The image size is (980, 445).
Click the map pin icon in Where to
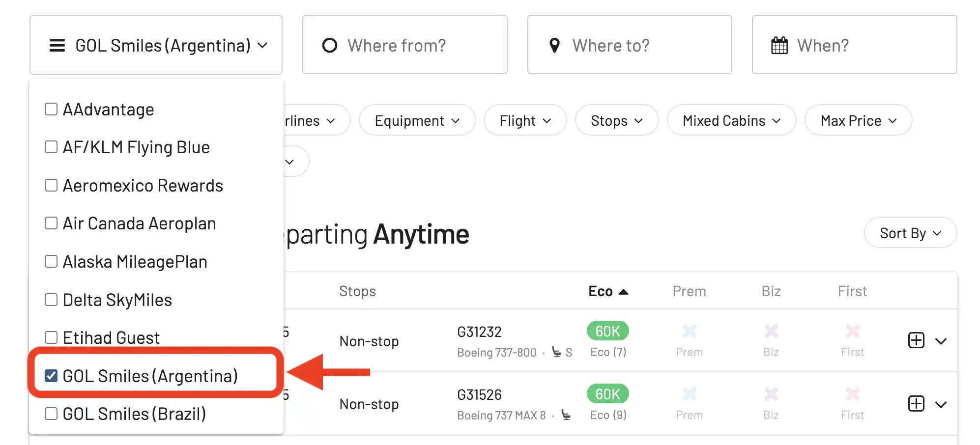click(x=554, y=45)
